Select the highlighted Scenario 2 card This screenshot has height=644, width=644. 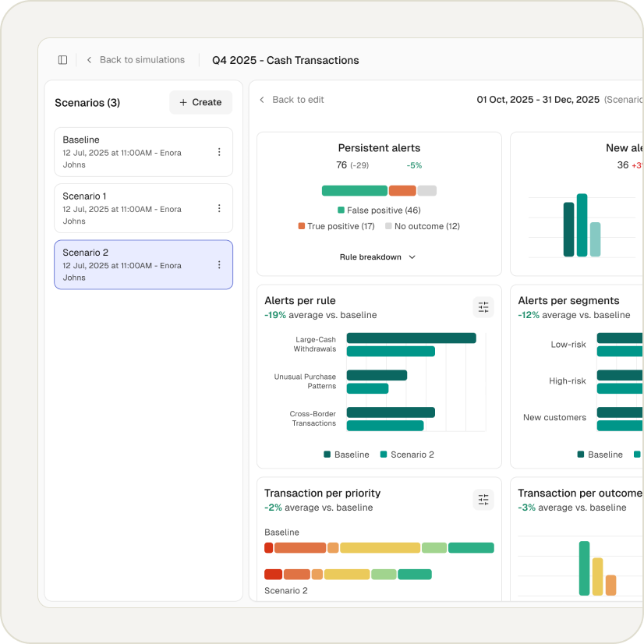[143, 264]
